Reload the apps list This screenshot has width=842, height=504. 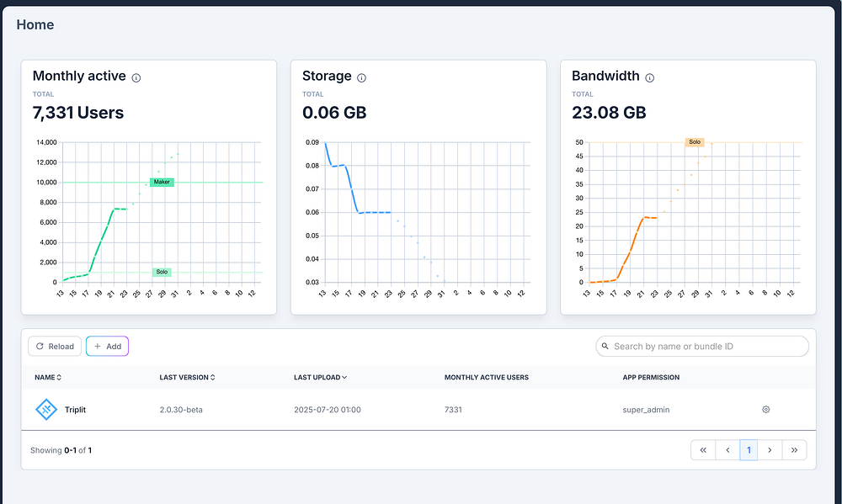click(x=55, y=346)
